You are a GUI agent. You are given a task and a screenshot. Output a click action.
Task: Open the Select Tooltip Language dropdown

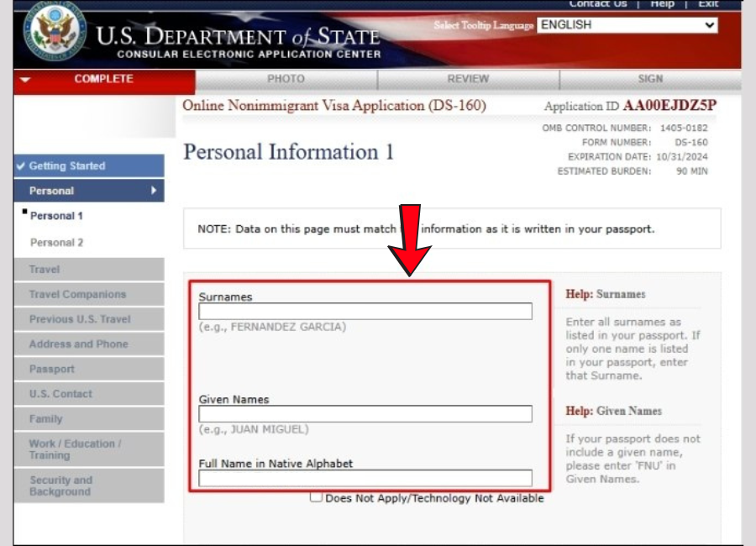627,25
